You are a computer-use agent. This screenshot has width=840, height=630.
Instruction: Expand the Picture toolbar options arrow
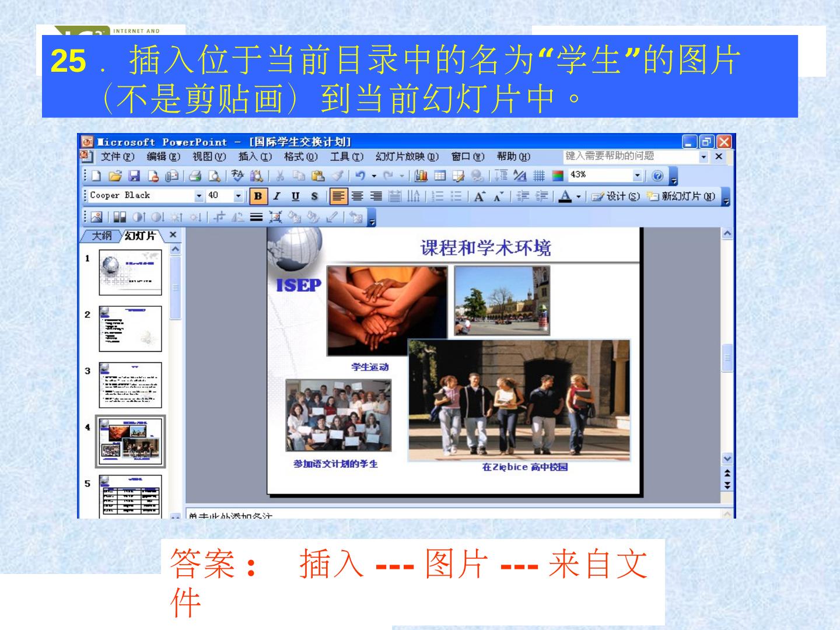372,218
